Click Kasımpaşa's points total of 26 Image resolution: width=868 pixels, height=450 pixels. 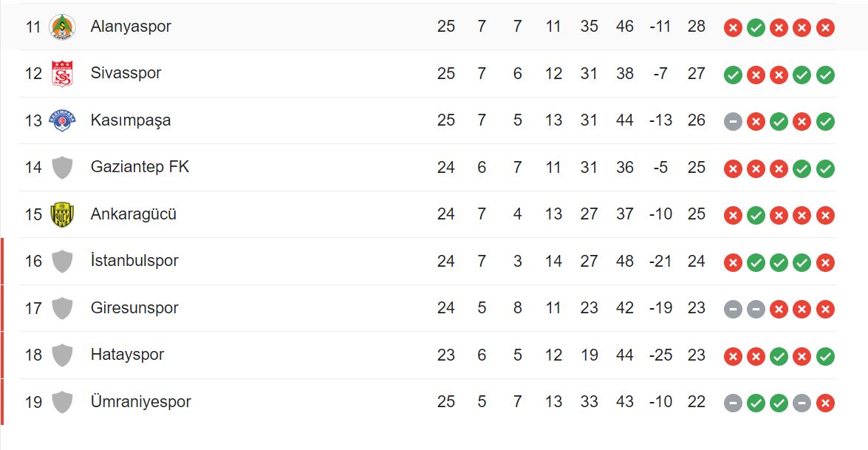click(697, 120)
